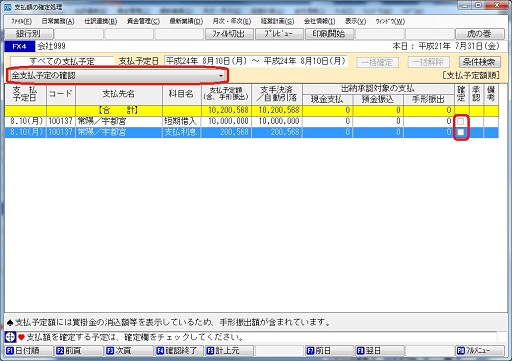Click the total 10,200,568 in 支払予定額 column
The image size is (512, 361).
pyautogui.click(x=226, y=110)
